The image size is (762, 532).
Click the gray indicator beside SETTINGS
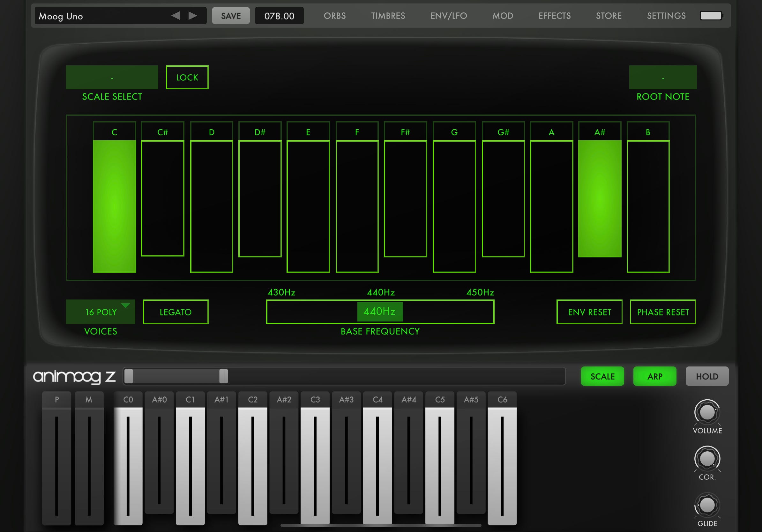point(711,16)
